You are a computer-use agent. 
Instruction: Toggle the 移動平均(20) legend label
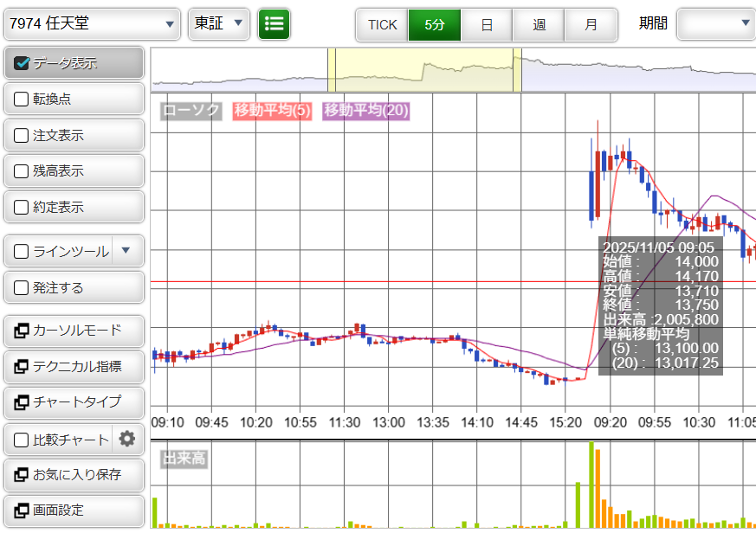[x=365, y=111]
